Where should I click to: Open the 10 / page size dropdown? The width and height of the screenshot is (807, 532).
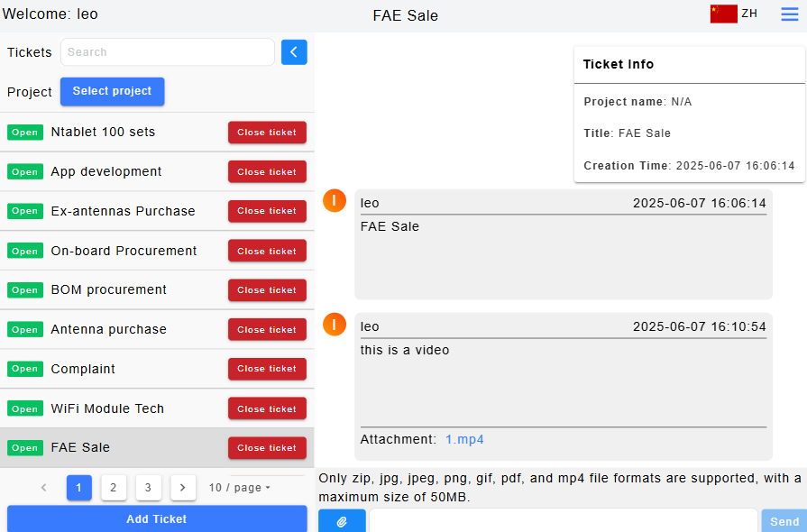tap(240, 488)
